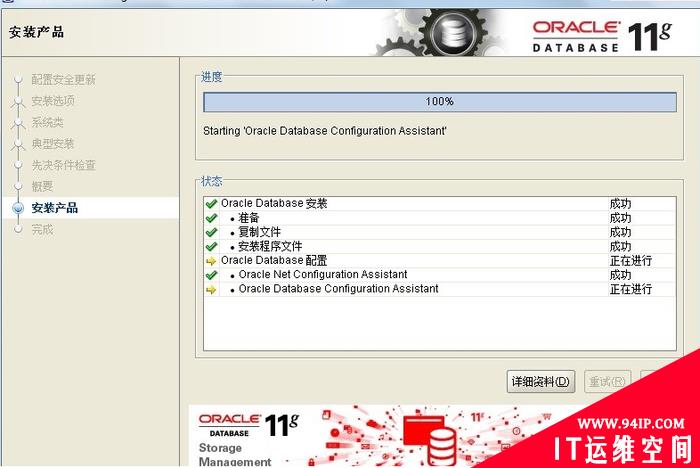Select the 先决条件检查 step in sidebar

(63, 165)
